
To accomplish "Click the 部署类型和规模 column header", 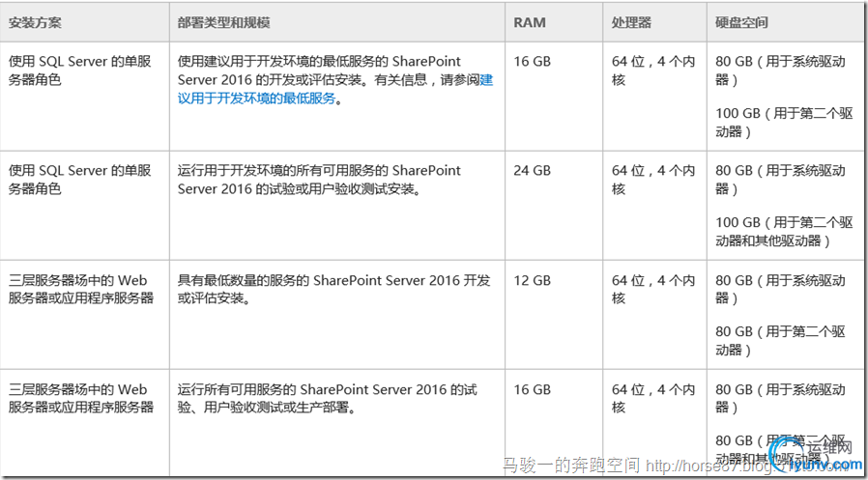I will (x=223, y=22).
